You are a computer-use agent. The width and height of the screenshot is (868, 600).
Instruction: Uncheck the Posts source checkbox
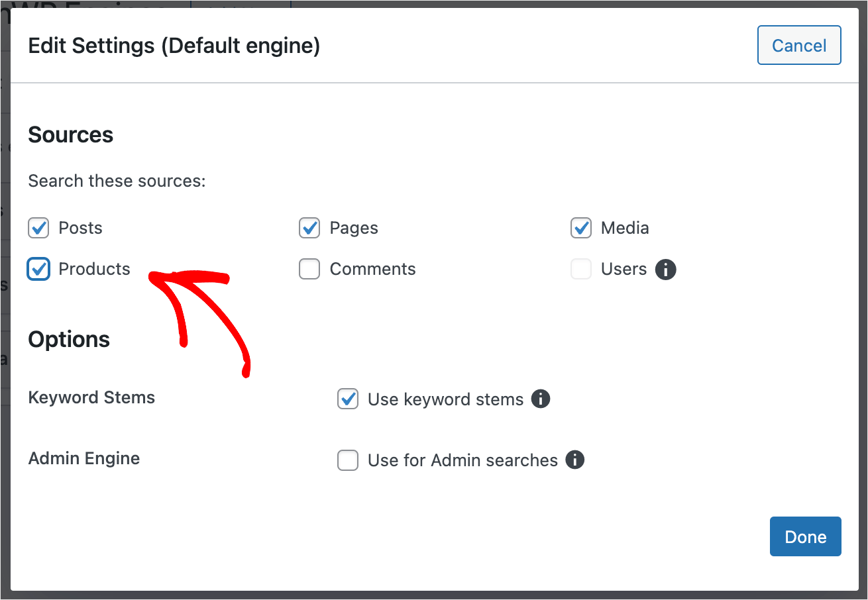[x=38, y=228]
